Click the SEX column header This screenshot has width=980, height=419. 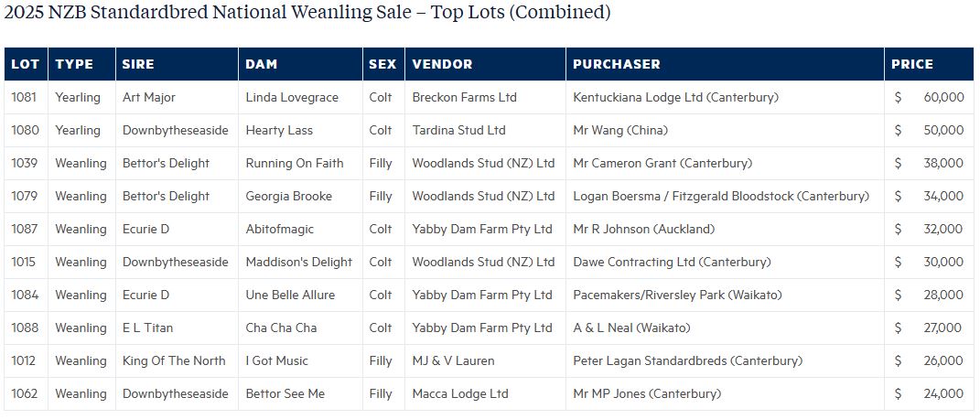382,64
